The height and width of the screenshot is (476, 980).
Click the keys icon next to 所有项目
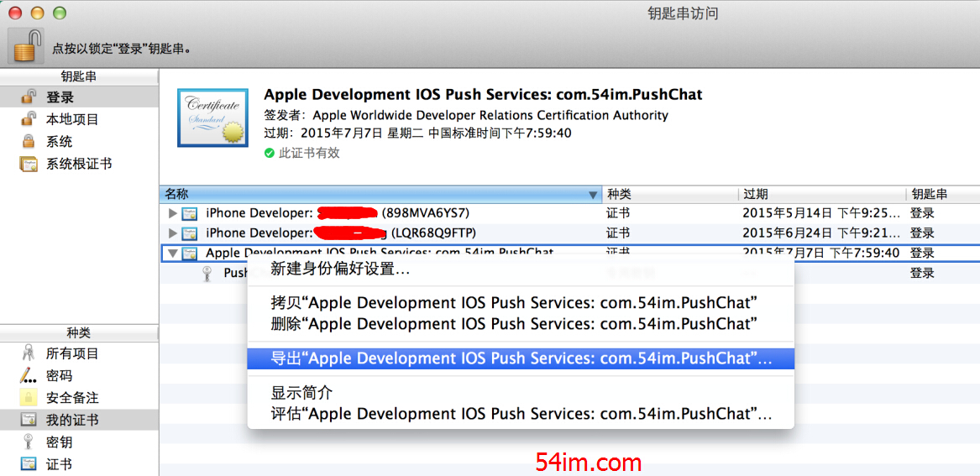click(28, 353)
